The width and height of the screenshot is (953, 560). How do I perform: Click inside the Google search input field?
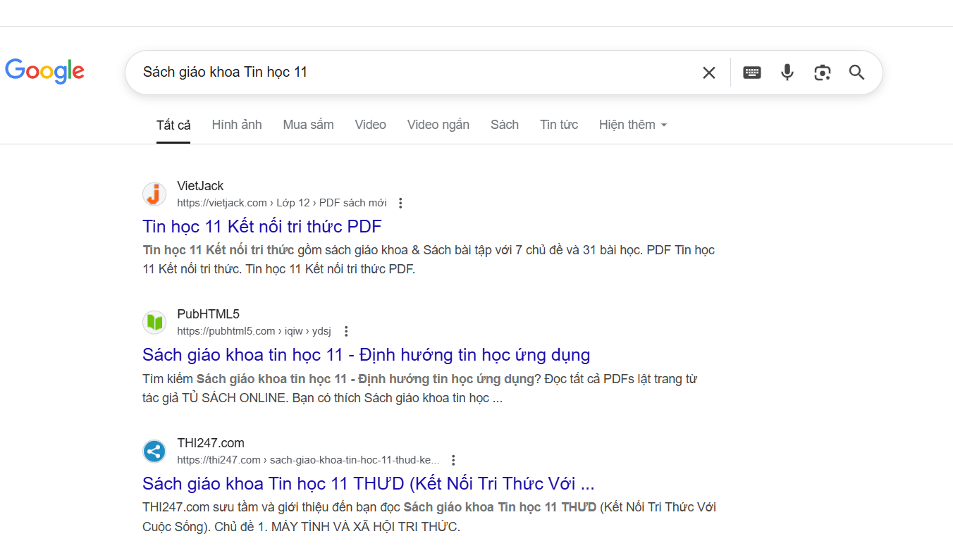[416, 72]
